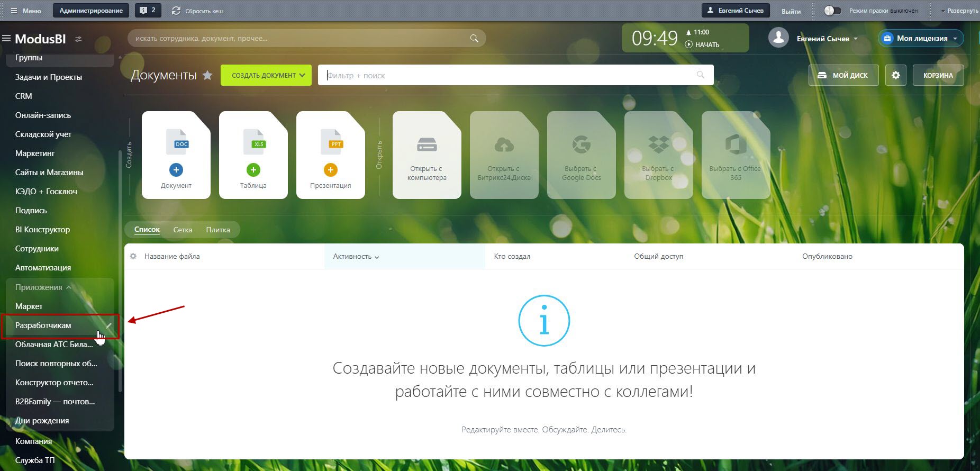Choose Открыть с Битрикс24.Диска tile
The width and height of the screenshot is (980, 471).
pyautogui.click(x=504, y=155)
